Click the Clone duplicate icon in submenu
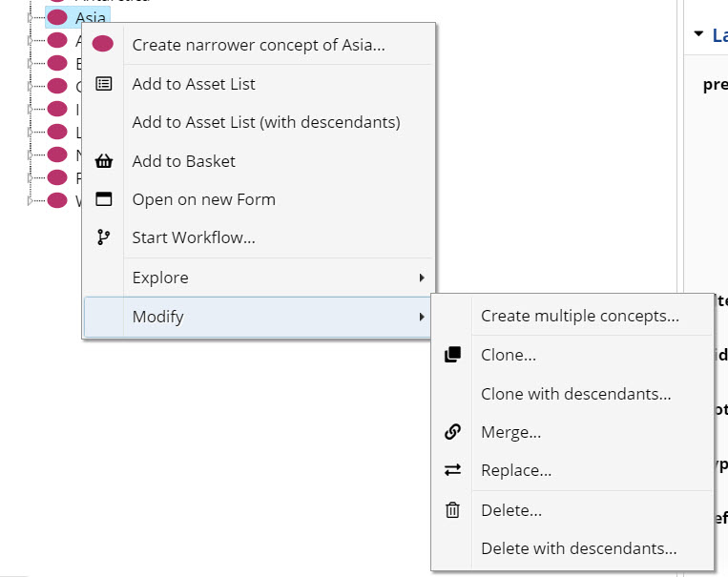728x577 pixels. pos(452,355)
